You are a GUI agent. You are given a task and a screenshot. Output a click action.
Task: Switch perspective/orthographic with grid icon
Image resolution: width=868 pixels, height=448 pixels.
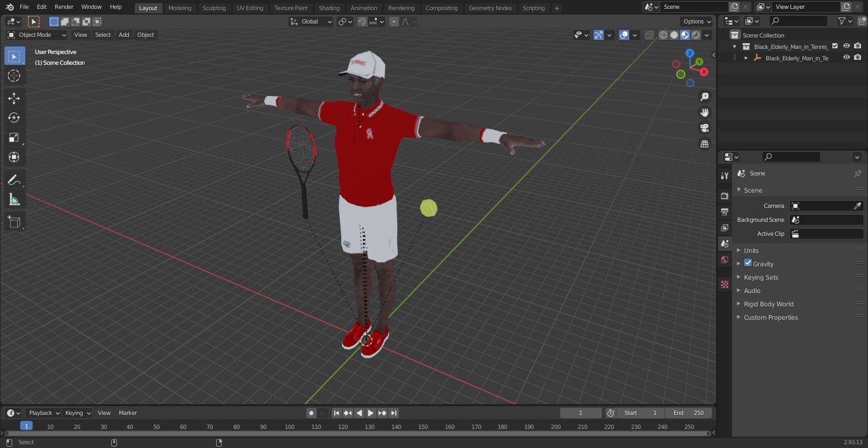(x=704, y=144)
